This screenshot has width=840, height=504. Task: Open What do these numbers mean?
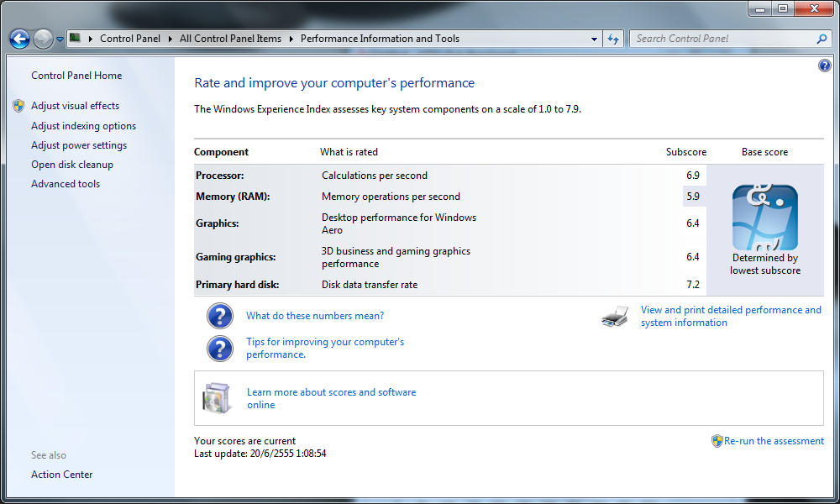tap(315, 316)
